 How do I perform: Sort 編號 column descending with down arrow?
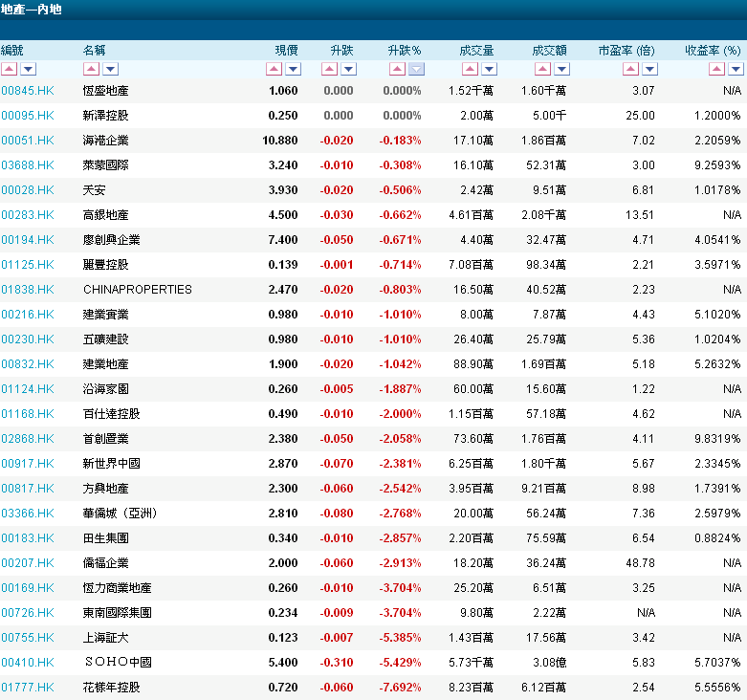pos(28,69)
